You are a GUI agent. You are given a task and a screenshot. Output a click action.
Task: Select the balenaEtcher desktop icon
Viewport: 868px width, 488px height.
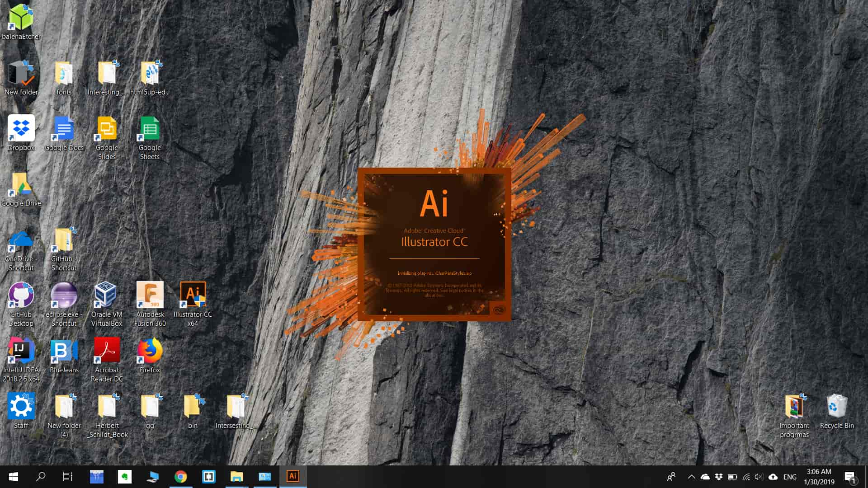point(21,18)
